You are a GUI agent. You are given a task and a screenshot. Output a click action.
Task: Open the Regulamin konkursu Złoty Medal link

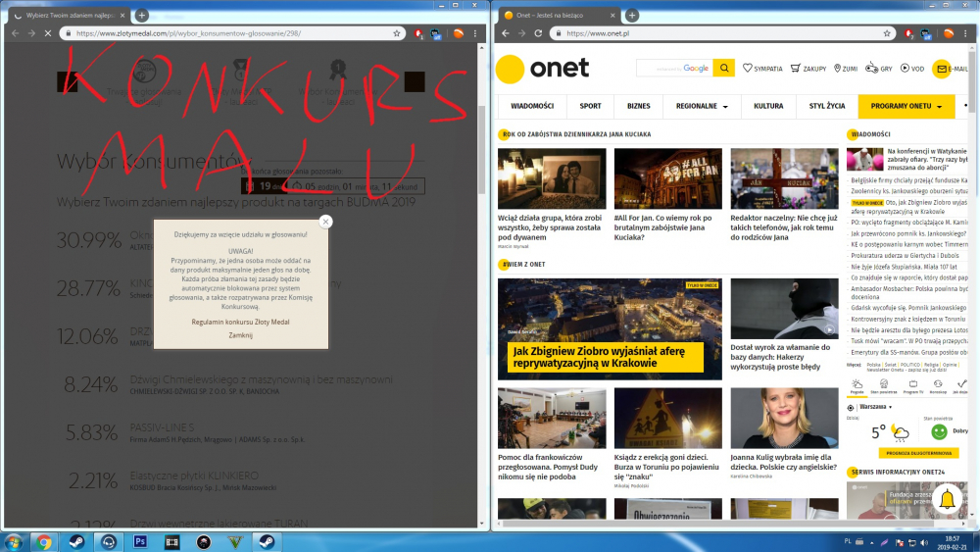(x=240, y=322)
